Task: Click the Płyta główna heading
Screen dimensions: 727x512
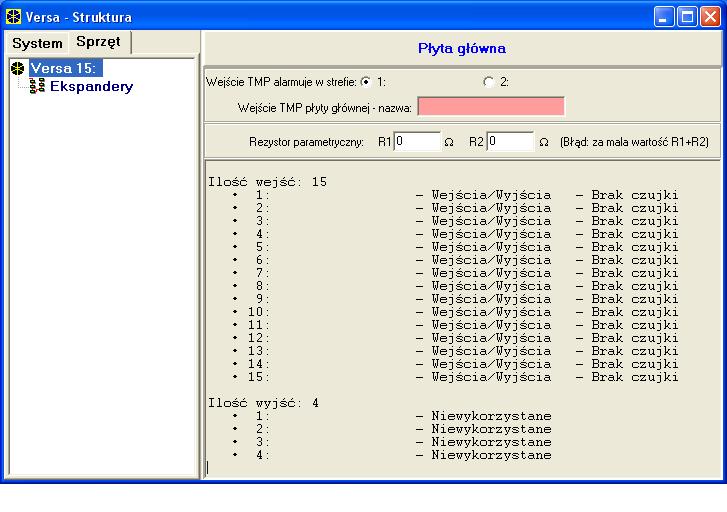Action: tap(462, 48)
